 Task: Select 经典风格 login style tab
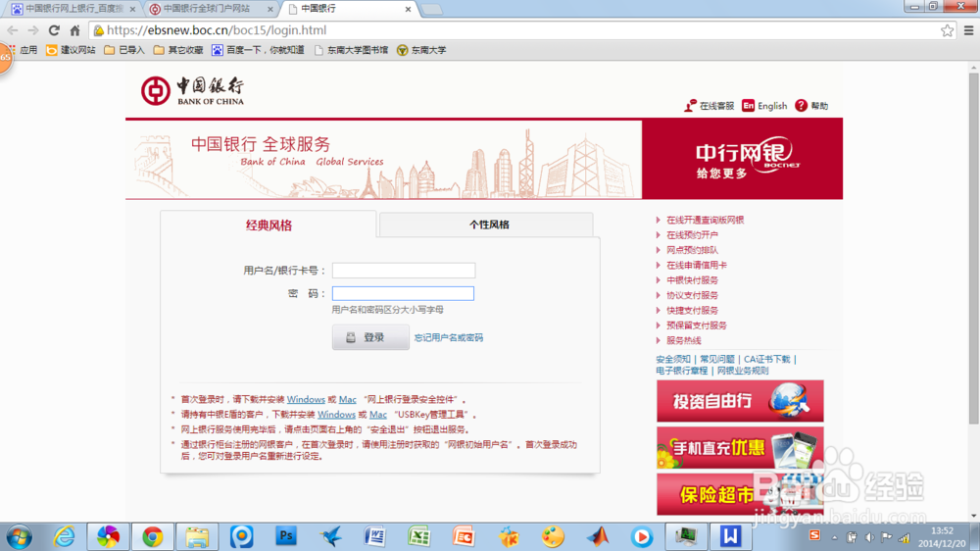coord(269,225)
